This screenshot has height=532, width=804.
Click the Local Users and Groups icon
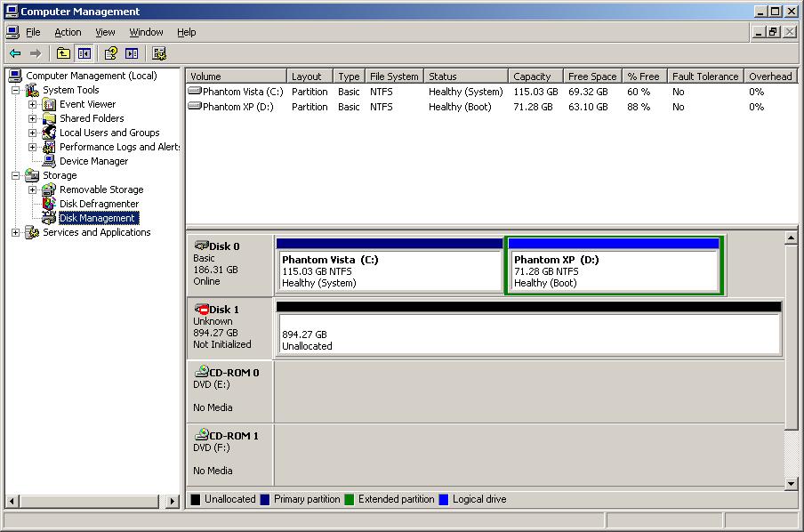coord(49,133)
